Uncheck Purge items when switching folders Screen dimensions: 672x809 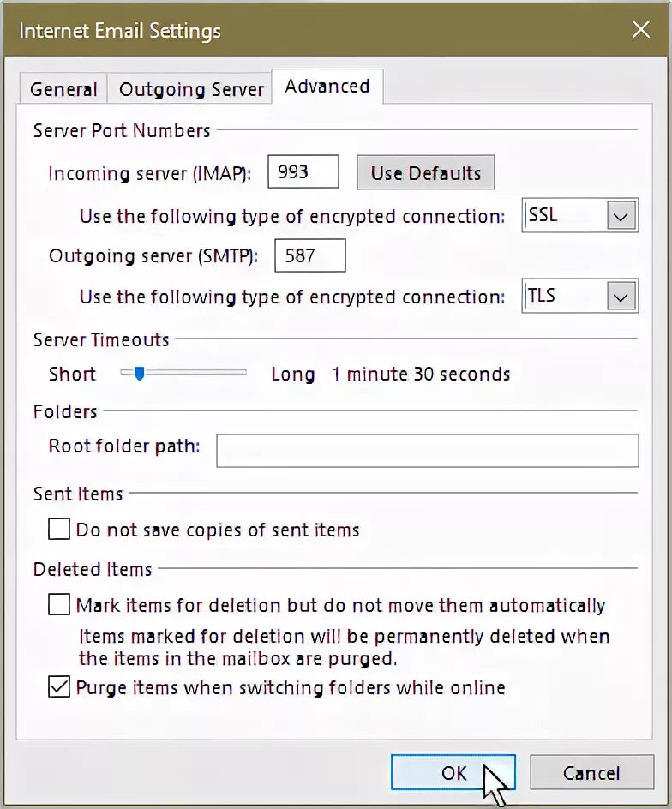tap(59, 686)
